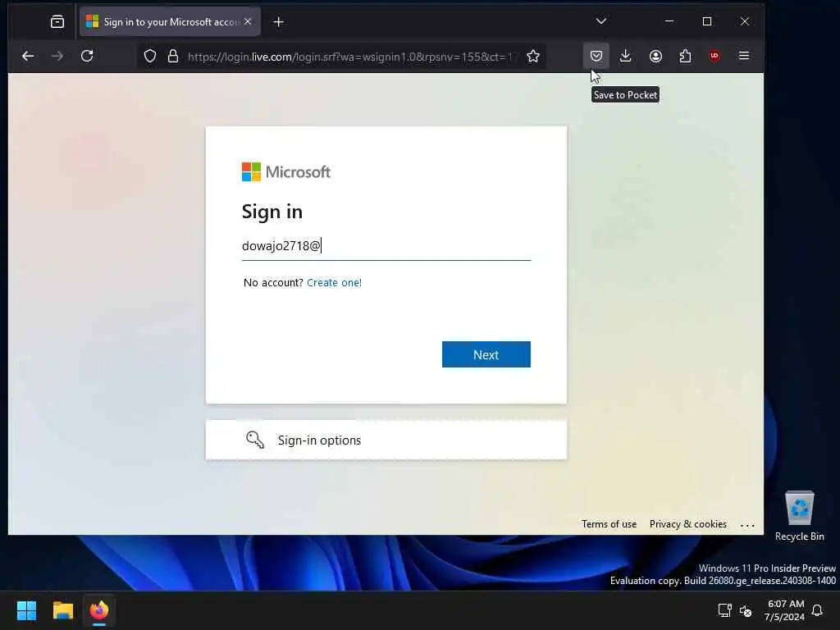The height and width of the screenshot is (630, 840).
Task: Open muted volume tray icon
Action: click(x=745, y=610)
